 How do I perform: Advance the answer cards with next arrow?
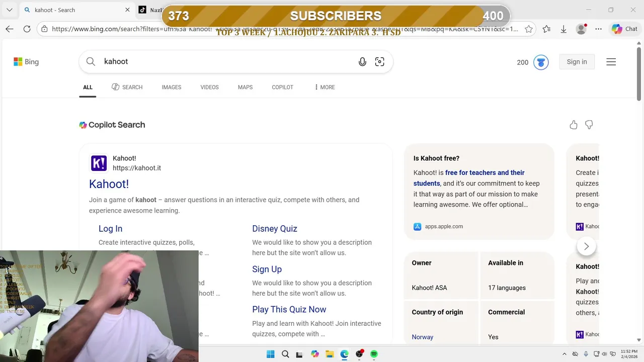[586, 246]
